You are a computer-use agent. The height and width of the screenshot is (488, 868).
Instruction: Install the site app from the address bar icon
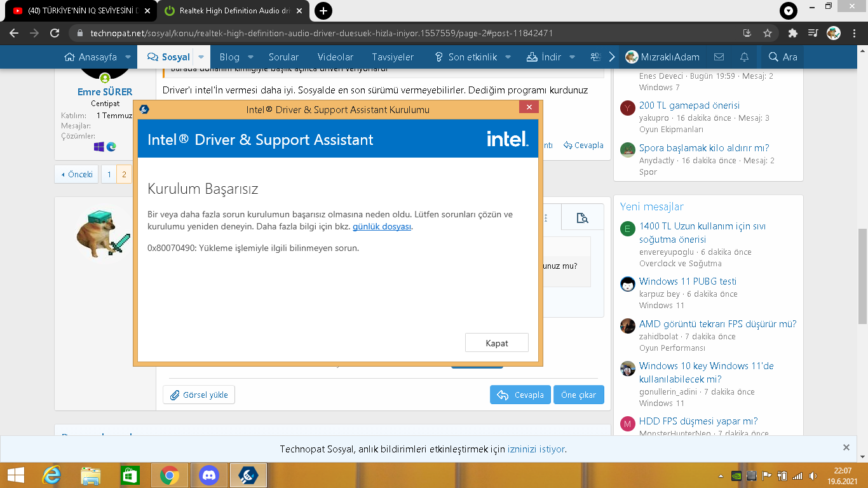747,33
